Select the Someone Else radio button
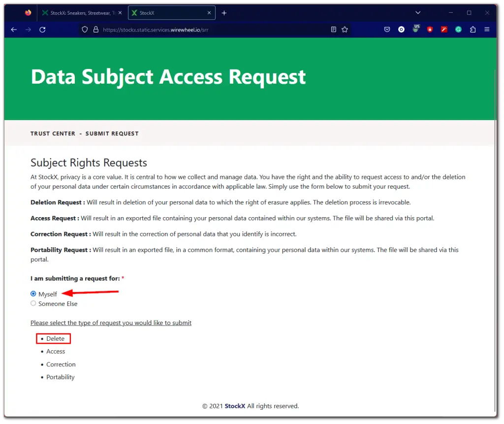The image size is (504, 424). 33,303
